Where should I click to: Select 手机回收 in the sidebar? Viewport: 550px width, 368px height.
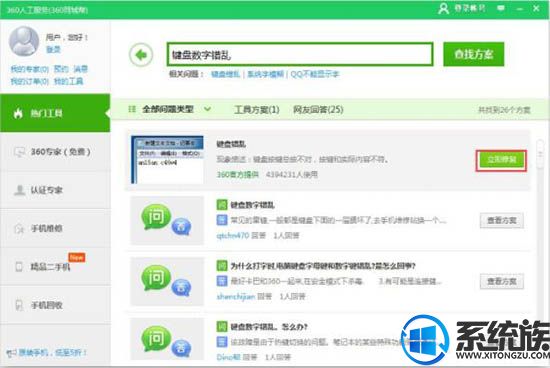55,305
